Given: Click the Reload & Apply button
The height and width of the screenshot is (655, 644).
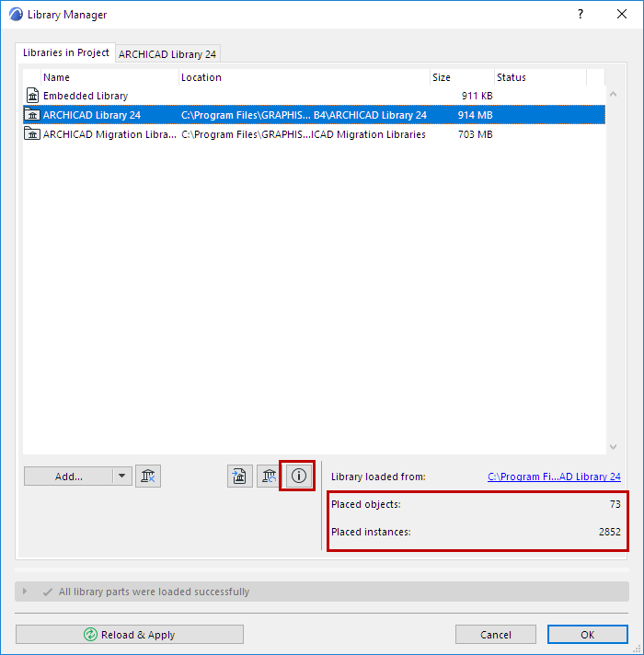Looking at the screenshot, I should point(130,634).
